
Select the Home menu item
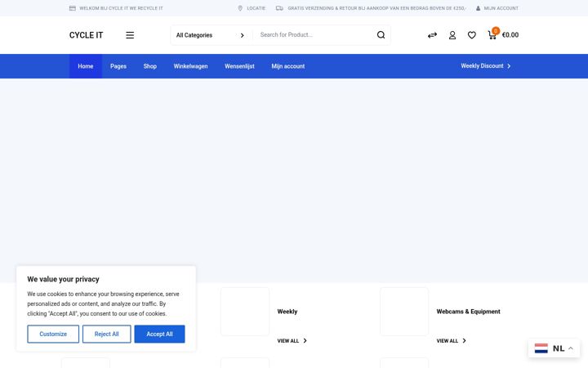(86, 66)
